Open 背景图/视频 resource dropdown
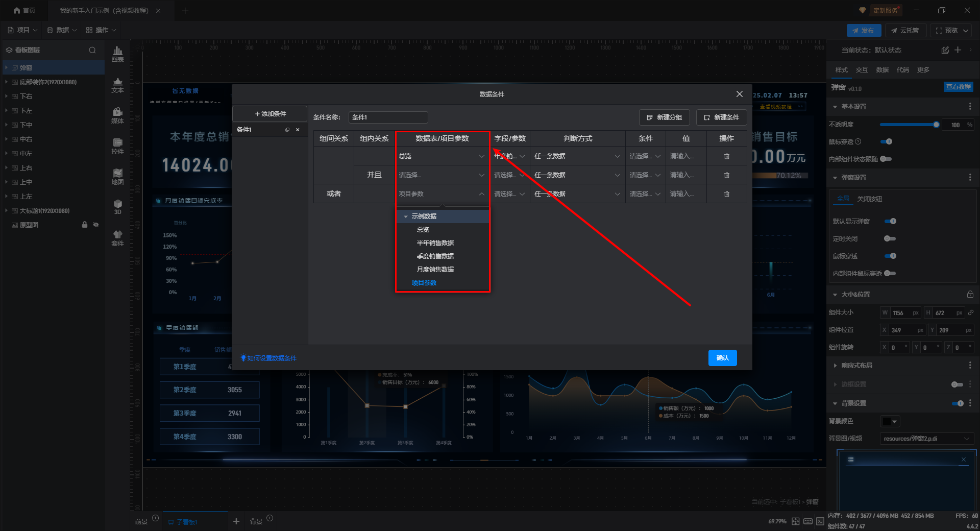The width and height of the screenshot is (980, 531). 926,439
